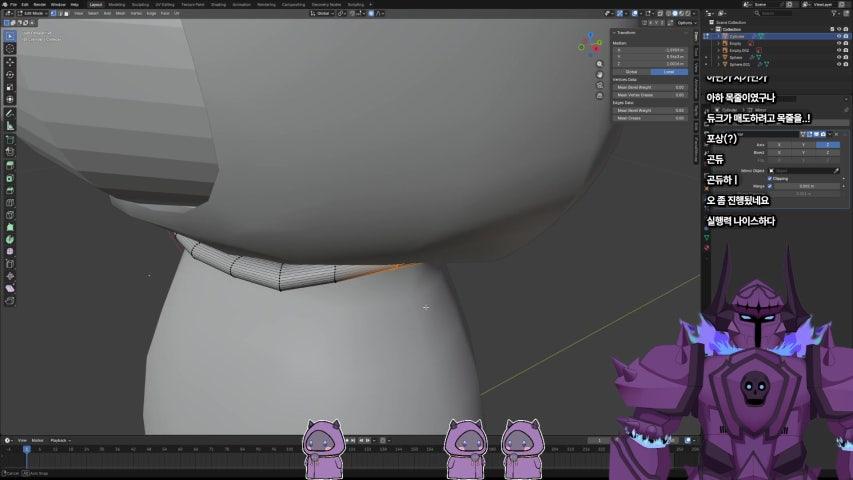Enable face select mode
Image resolution: width=853 pixels, height=480 pixels.
(x=66, y=13)
